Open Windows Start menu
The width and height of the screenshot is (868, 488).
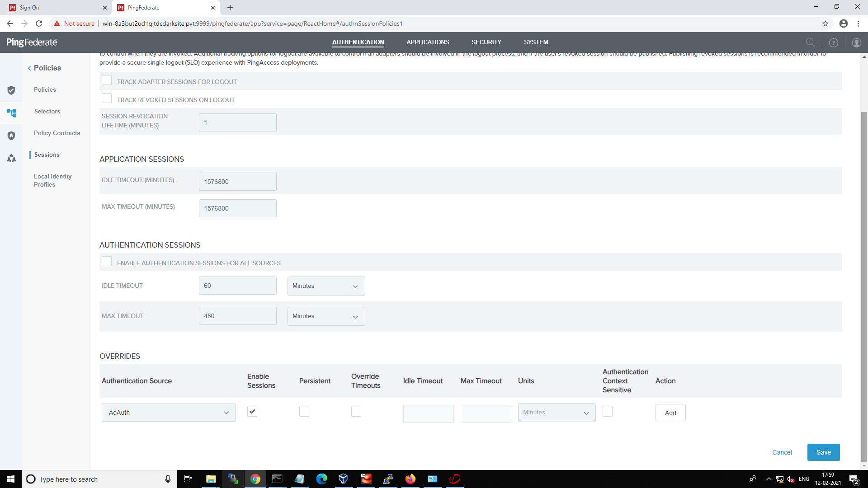pos(11,479)
